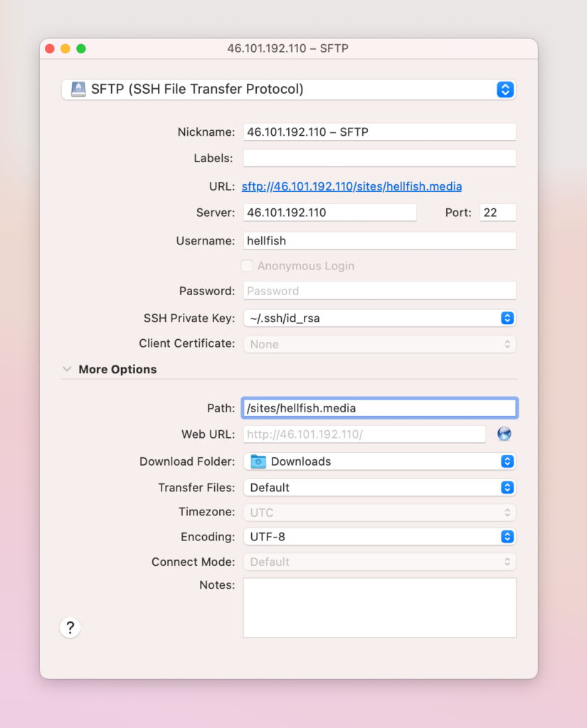Edit the Nickname field

[x=379, y=132]
